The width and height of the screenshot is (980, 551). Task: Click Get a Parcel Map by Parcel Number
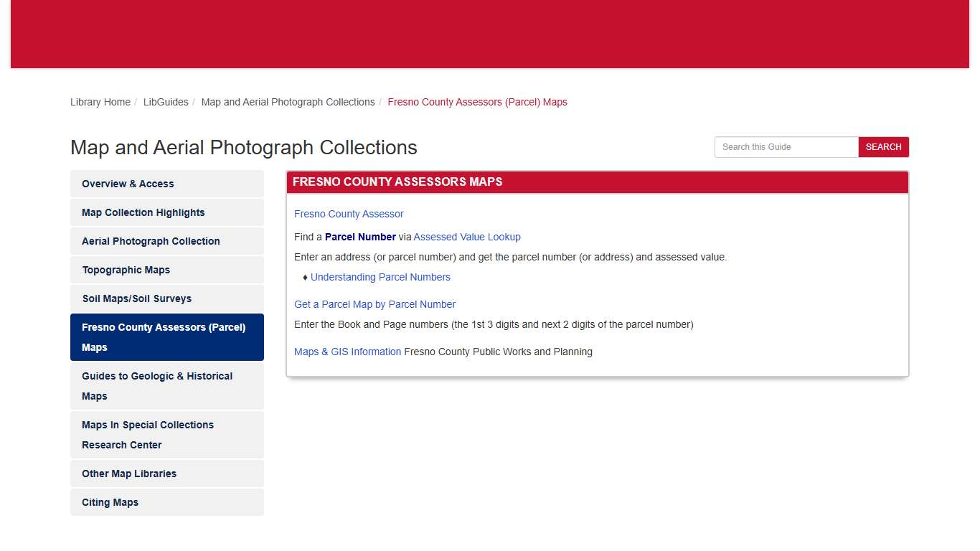374,304
